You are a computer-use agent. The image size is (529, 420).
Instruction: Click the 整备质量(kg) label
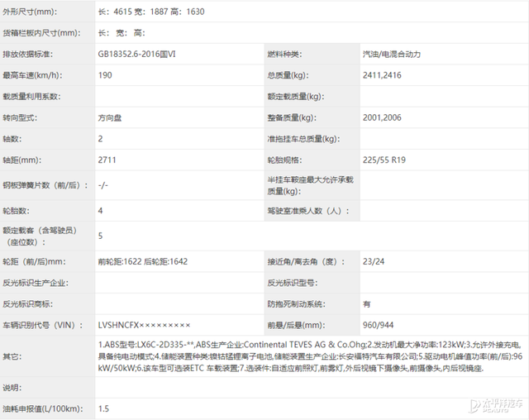(x=292, y=117)
